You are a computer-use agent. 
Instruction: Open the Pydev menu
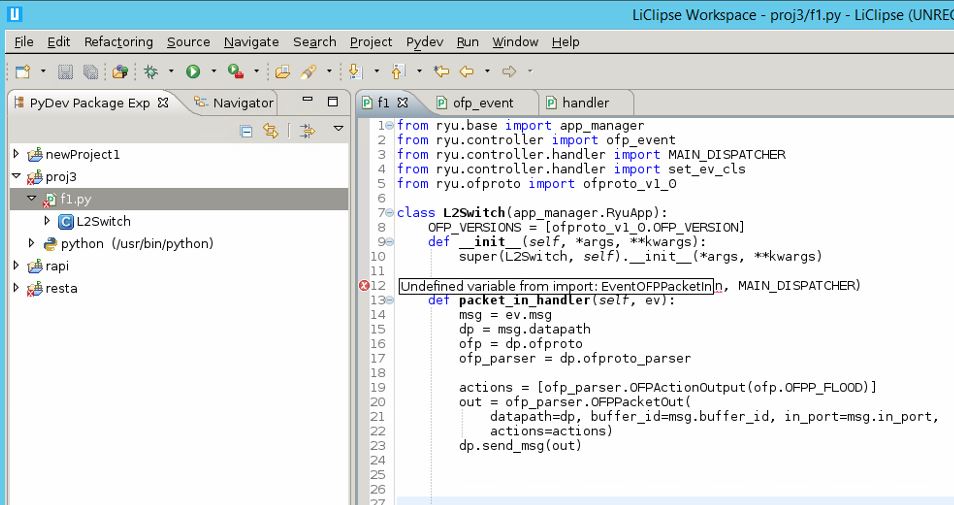425,42
